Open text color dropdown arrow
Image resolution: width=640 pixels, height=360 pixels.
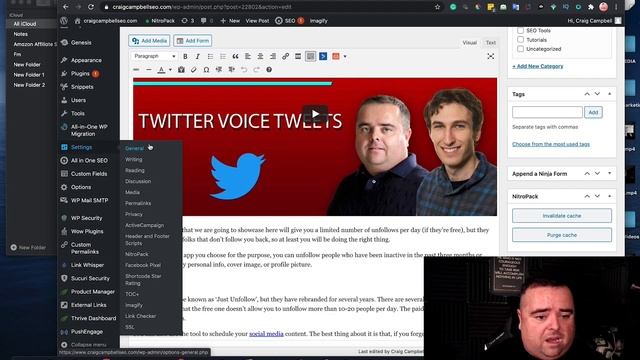[170, 70]
